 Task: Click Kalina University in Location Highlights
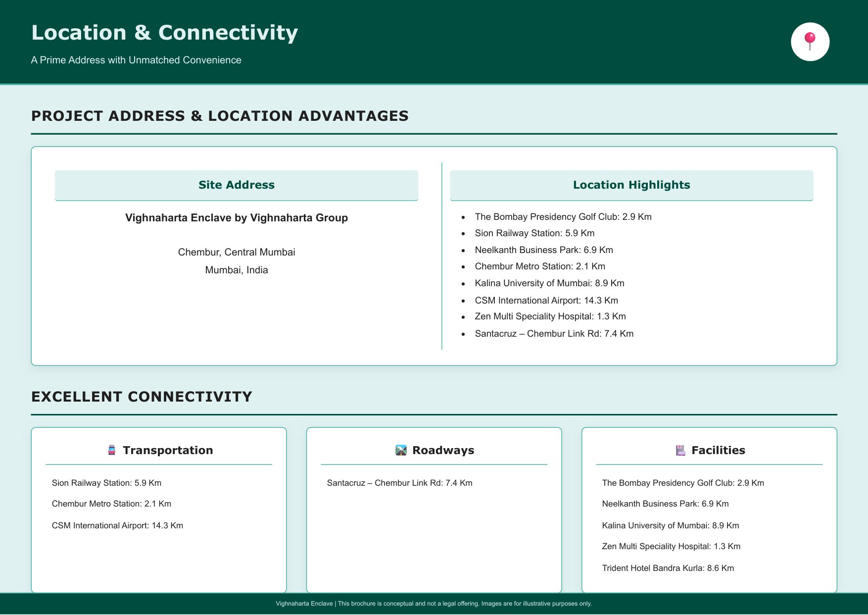coord(549,283)
